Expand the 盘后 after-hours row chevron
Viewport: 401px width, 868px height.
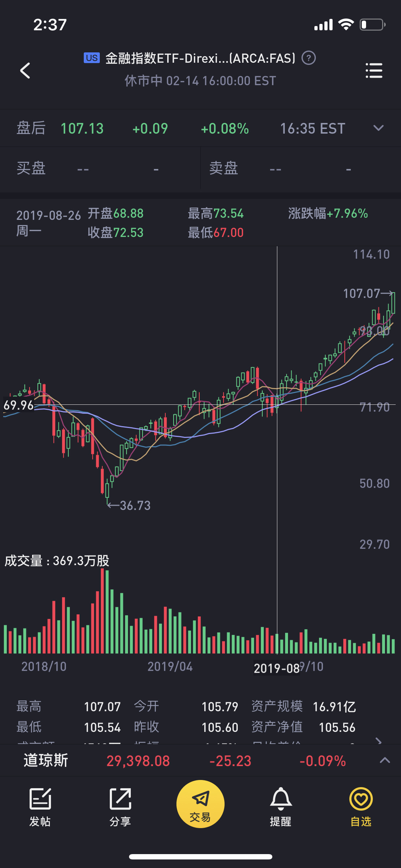[378, 128]
